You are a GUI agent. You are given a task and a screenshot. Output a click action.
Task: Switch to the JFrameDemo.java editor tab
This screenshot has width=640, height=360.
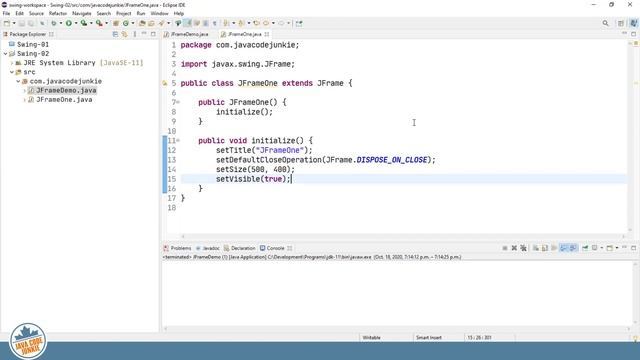pyautogui.click(x=186, y=34)
